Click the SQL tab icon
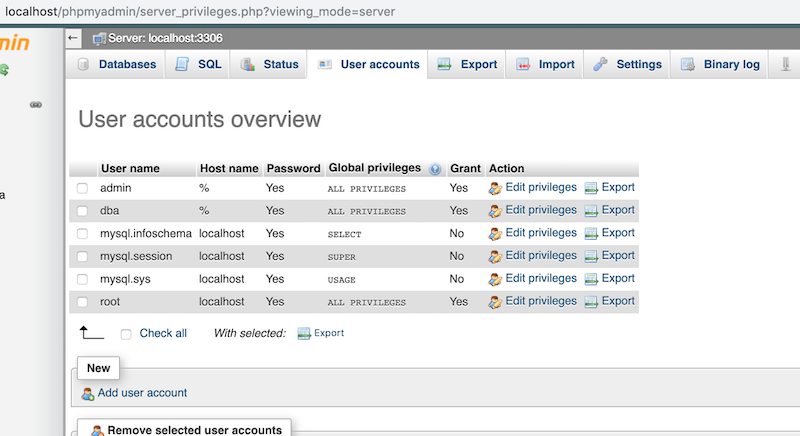This screenshot has height=436, width=800. [182, 64]
